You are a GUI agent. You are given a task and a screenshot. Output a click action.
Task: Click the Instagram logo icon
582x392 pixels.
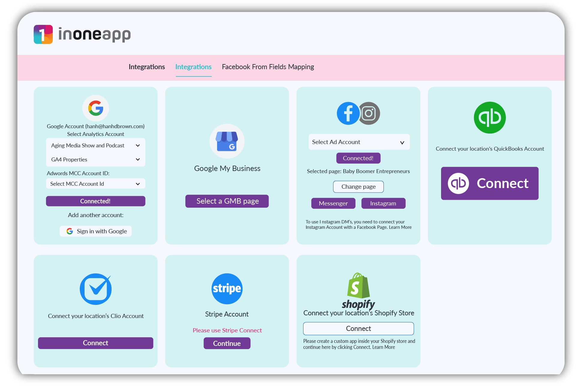tap(369, 113)
